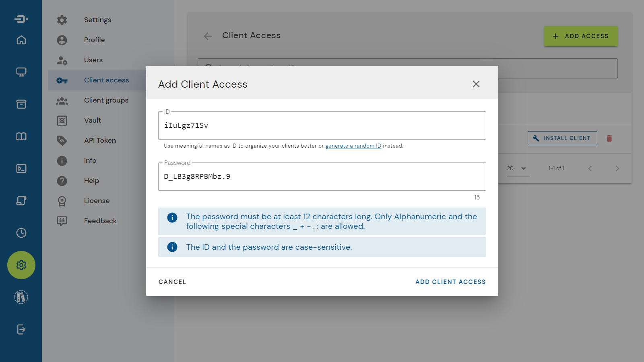Open the clock schedule sidebar icon
The image size is (644, 362).
(x=21, y=233)
